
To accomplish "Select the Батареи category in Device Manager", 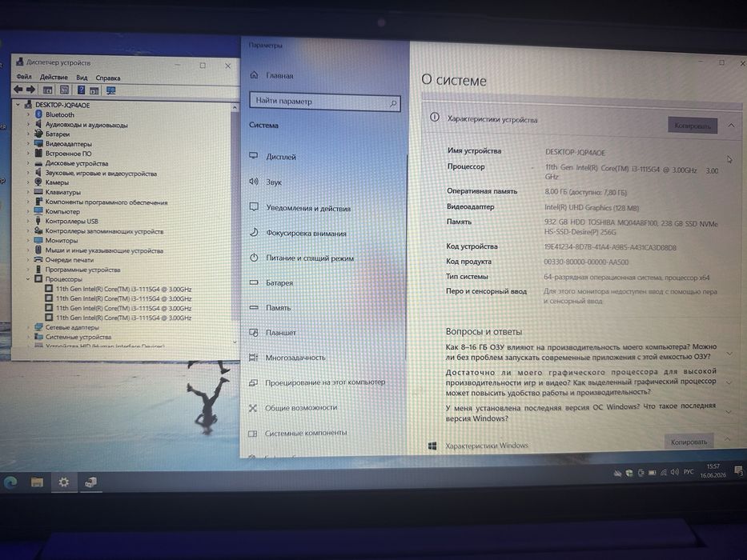I will point(57,134).
